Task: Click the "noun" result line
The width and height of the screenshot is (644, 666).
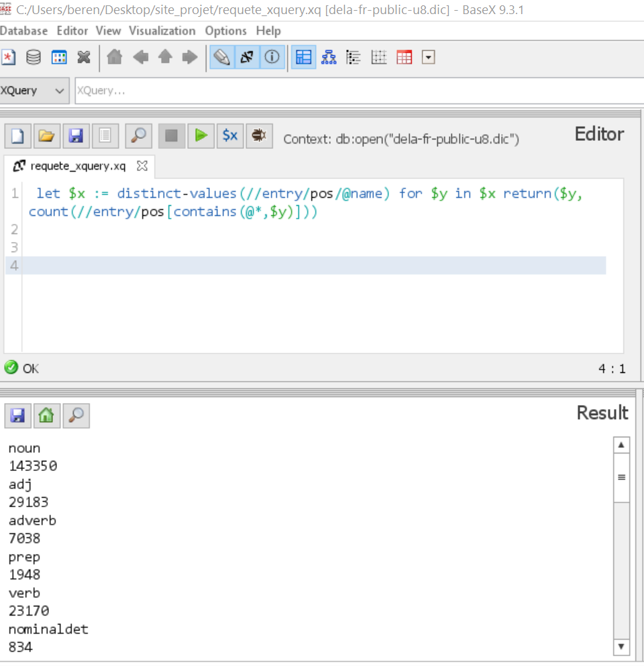Action: 25,449
